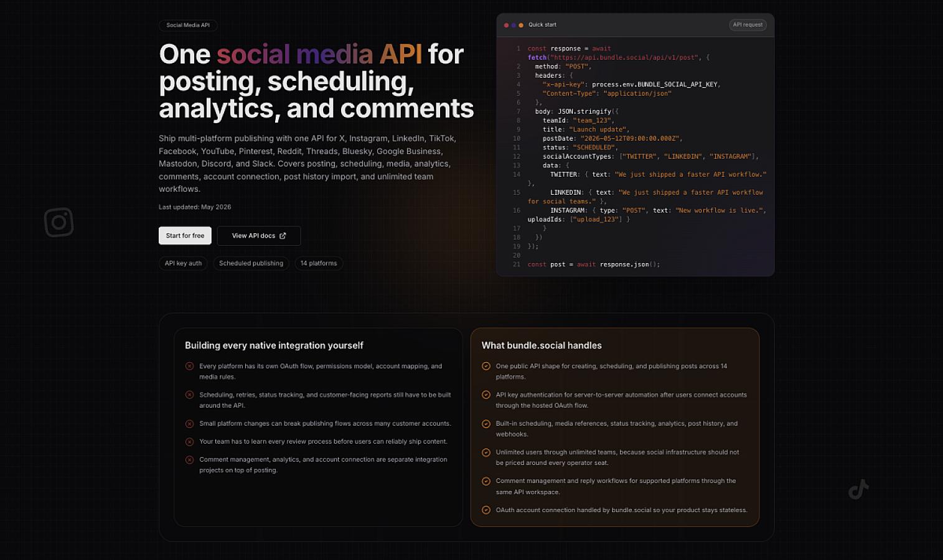Image resolution: width=943 pixels, height=560 pixels.
Task: Click the X icon beside 'Every platform has its own OAuth'
Action: (189, 366)
